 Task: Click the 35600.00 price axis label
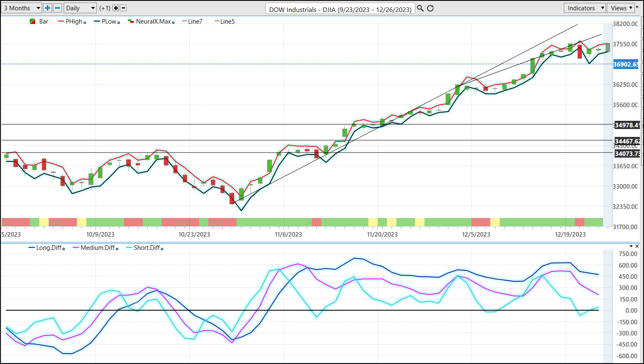625,105
